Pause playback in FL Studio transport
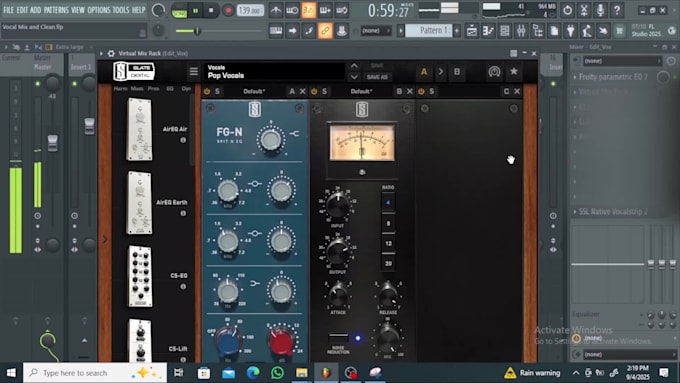The height and width of the screenshot is (383, 680). tap(195, 10)
